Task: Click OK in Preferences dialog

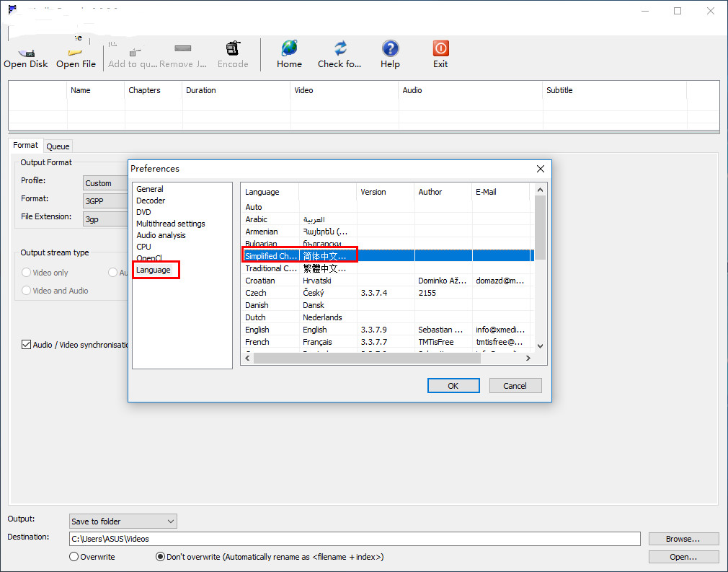Action: [x=453, y=386]
